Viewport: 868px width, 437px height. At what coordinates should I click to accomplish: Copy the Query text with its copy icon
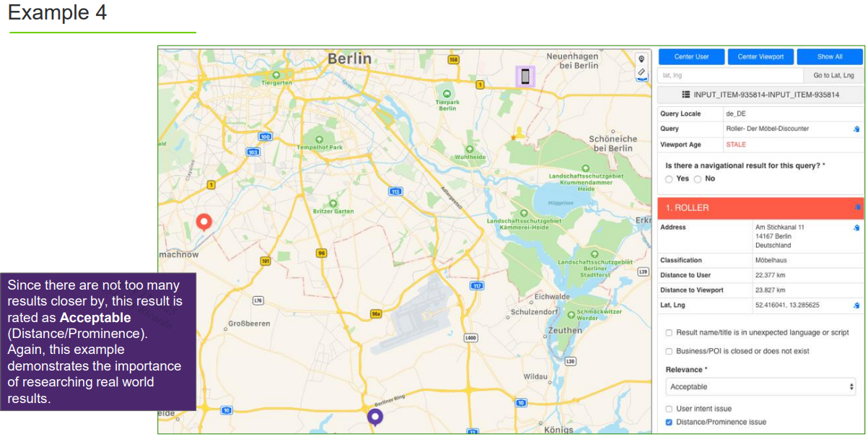pos(856,129)
